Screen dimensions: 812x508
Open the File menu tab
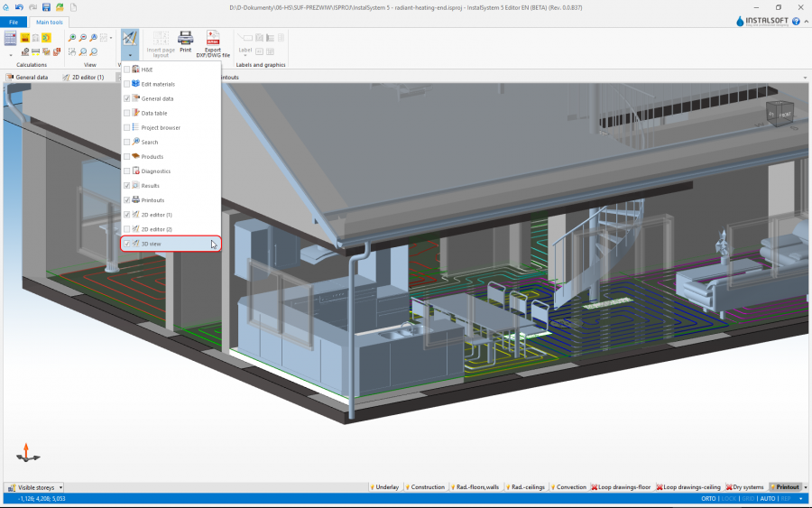(14, 22)
